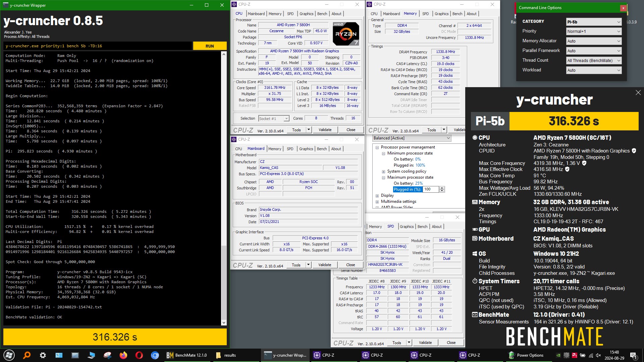The height and width of the screenshot is (362, 644).
Task: Expand System cooling policy node
Action: pos(383,171)
